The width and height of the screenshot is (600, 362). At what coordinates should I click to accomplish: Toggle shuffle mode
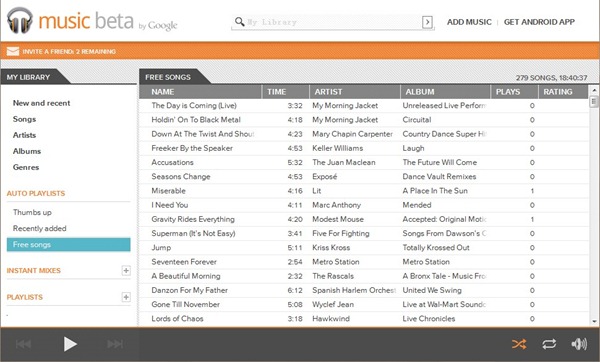point(519,344)
